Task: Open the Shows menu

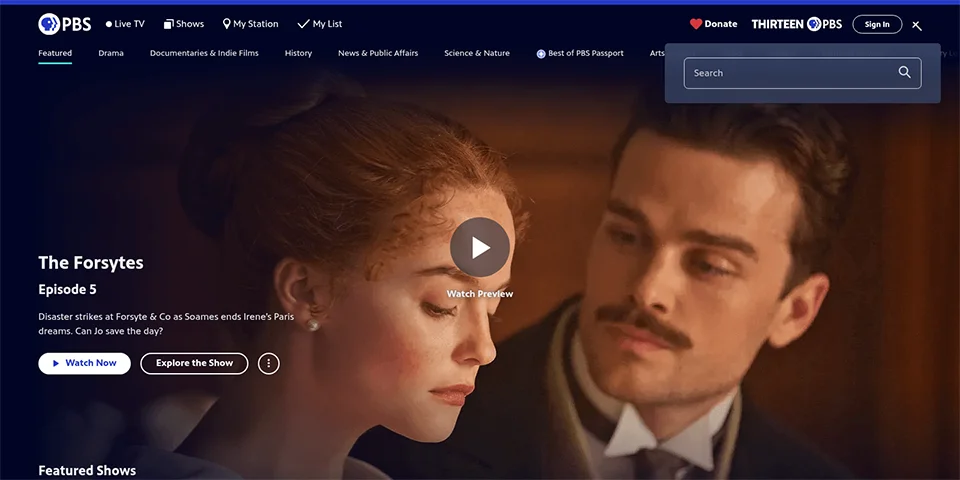Action: tap(184, 24)
